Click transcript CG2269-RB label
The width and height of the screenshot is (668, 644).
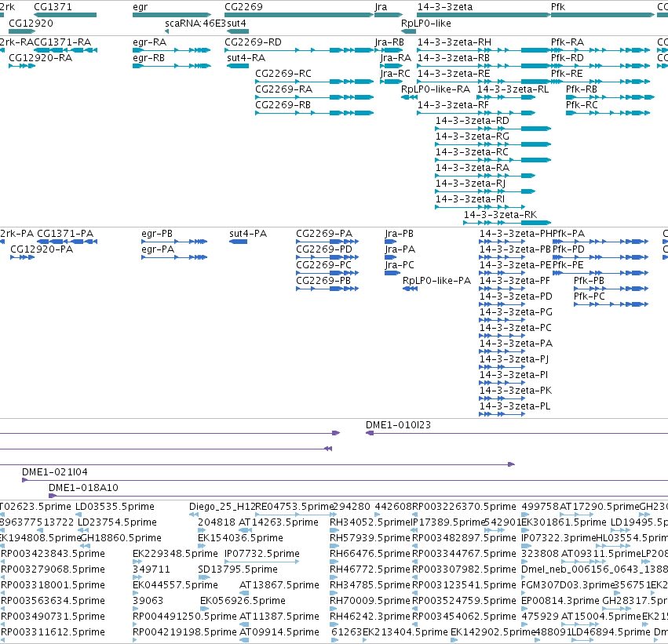coord(283,104)
